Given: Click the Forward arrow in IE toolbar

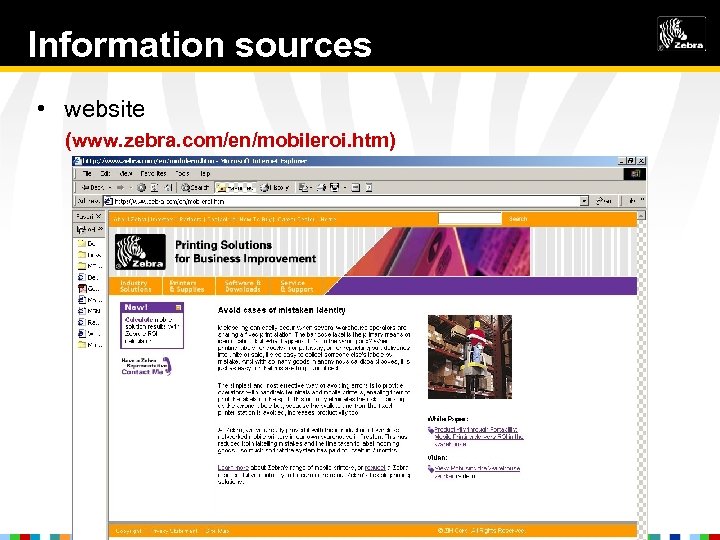Looking at the screenshot, I should [120, 187].
